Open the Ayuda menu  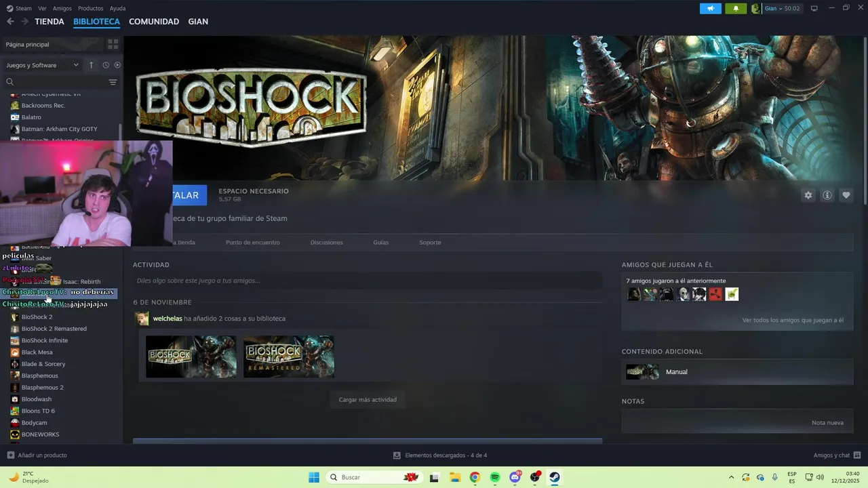(x=117, y=8)
